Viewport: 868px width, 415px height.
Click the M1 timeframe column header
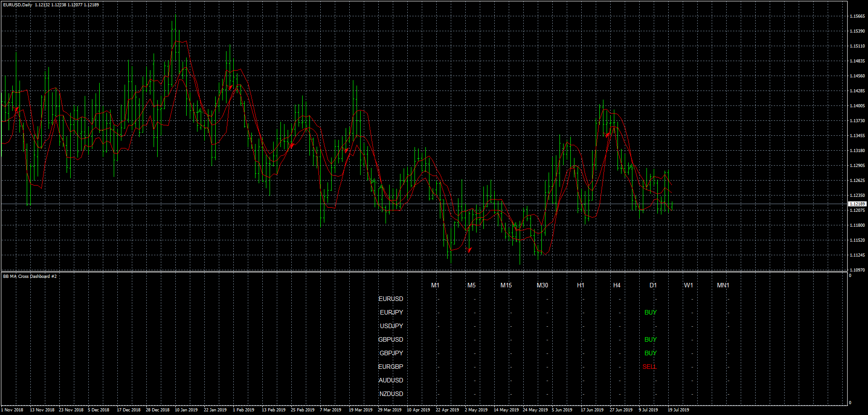pyautogui.click(x=435, y=285)
